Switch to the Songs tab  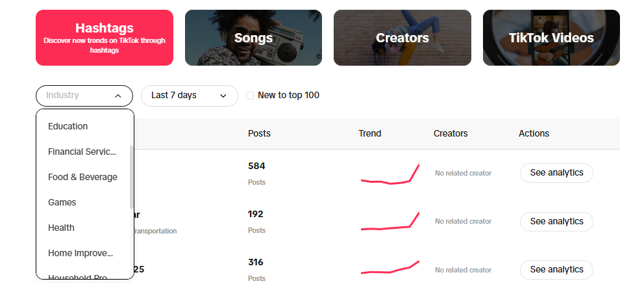253,38
